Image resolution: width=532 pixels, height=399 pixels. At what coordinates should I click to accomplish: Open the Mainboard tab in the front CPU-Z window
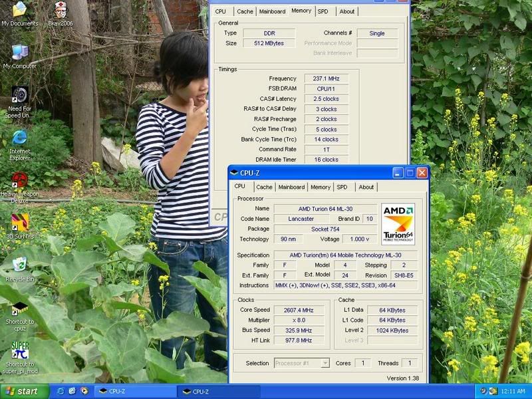click(291, 187)
